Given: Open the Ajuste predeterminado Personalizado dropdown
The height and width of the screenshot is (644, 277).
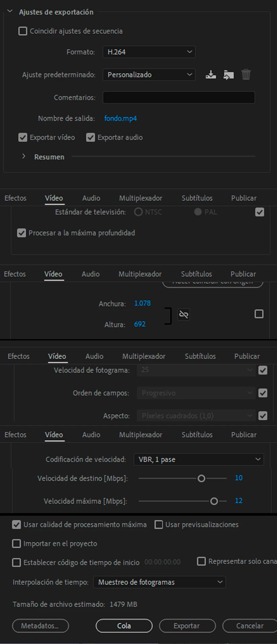Looking at the screenshot, I should (x=149, y=74).
